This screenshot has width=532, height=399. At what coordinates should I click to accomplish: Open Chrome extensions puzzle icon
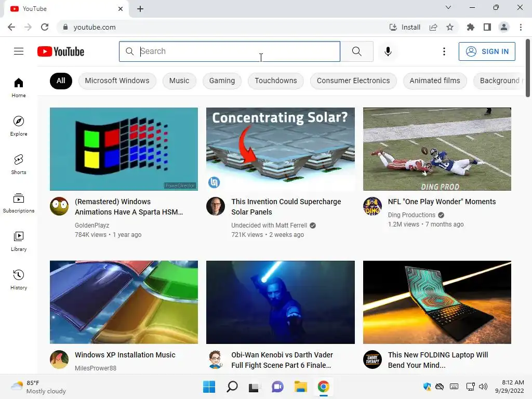coord(470,27)
